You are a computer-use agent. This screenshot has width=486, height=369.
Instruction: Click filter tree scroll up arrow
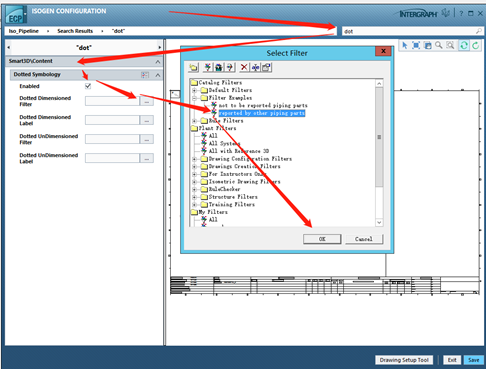click(x=379, y=83)
